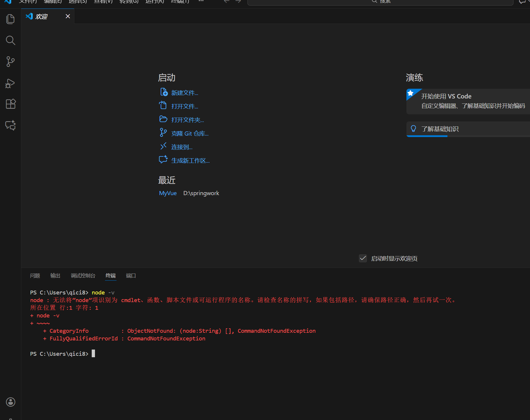Image resolution: width=530 pixels, height=420 pixels.
Task: Click the Open Folder icon
Action: [163, 119]
